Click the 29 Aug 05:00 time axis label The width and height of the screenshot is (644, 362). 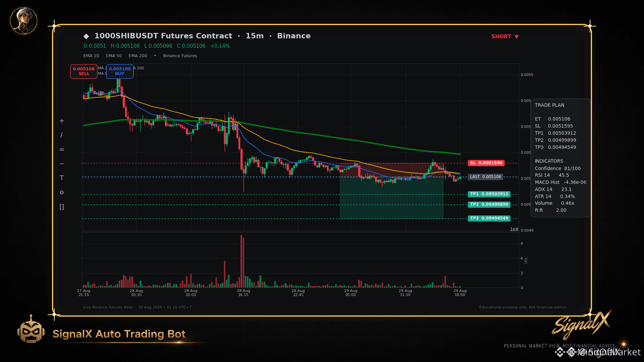coord(351,293)
